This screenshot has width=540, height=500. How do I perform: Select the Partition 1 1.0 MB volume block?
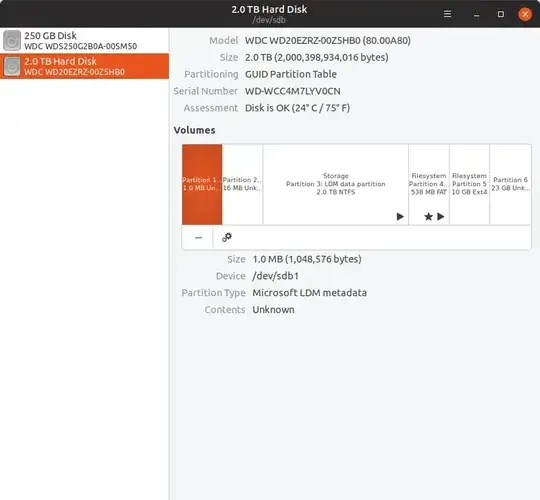click(x=202, y=185)
